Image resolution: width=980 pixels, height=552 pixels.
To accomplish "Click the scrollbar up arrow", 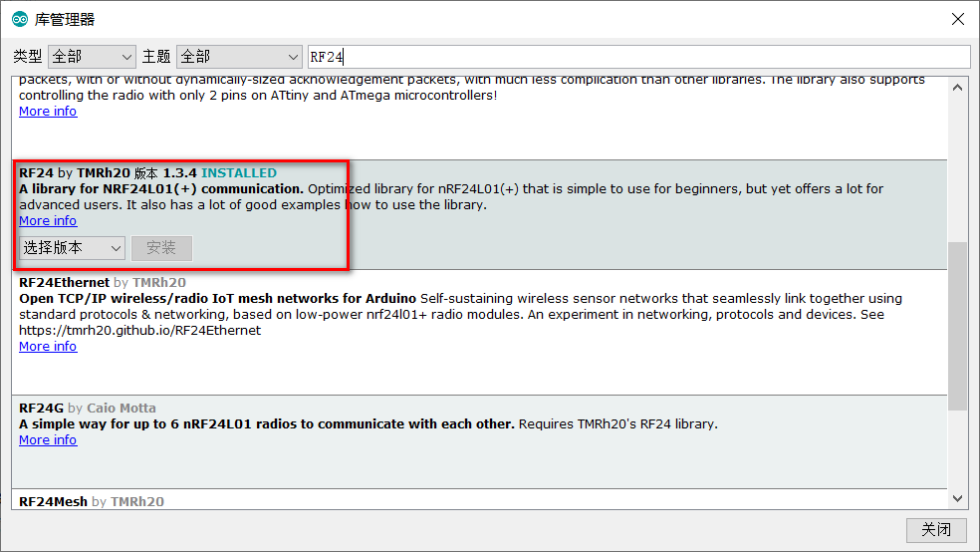I will 957,88.
